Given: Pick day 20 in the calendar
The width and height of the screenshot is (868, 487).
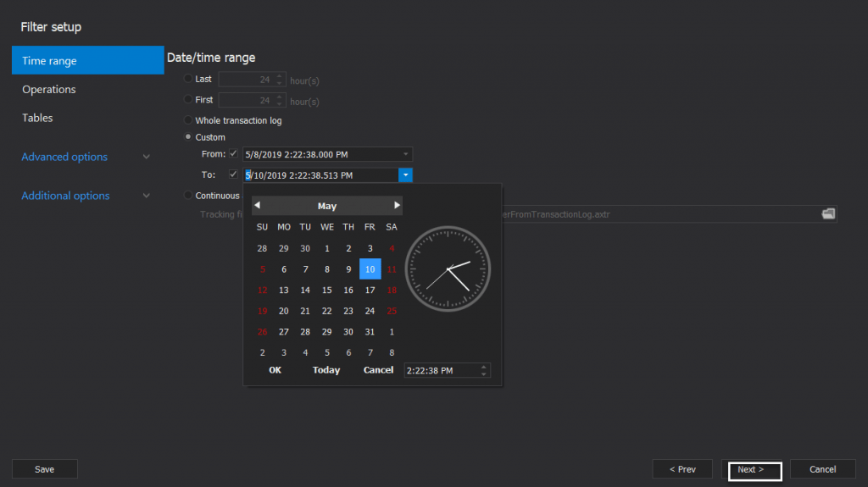Looking at the screenshot, I should point(283,311).
